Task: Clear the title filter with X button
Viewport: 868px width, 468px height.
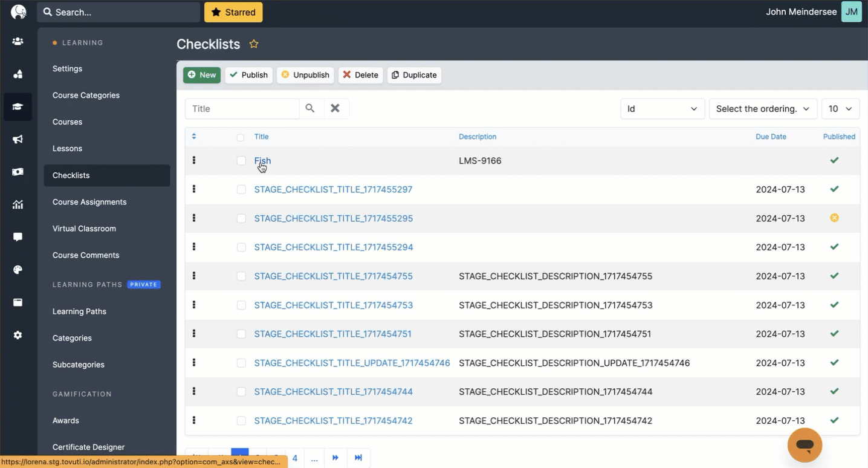Action: click(x=335, y=108)
